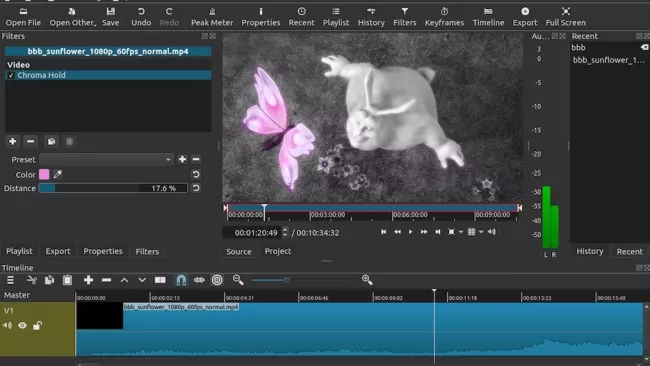Screen dimensions: 650x366
Task: Open the pink Color swatch
Action: click(x=44, y=175)
